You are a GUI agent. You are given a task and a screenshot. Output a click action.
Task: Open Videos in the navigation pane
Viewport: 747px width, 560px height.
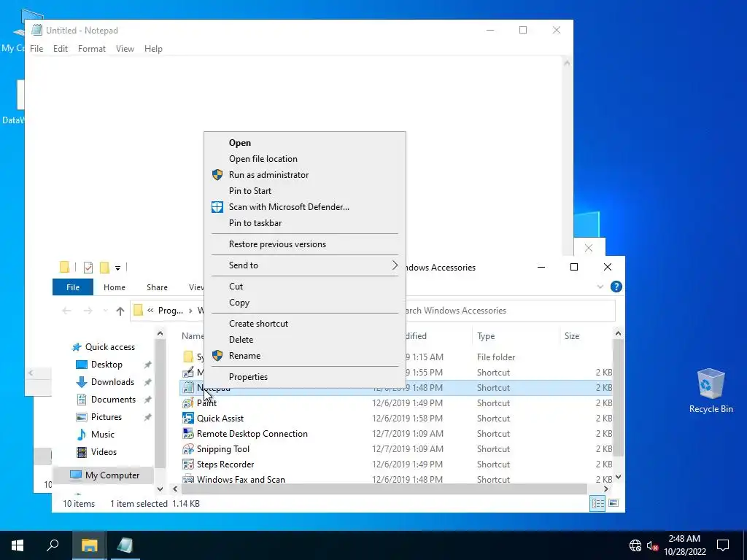click(104, 452)
